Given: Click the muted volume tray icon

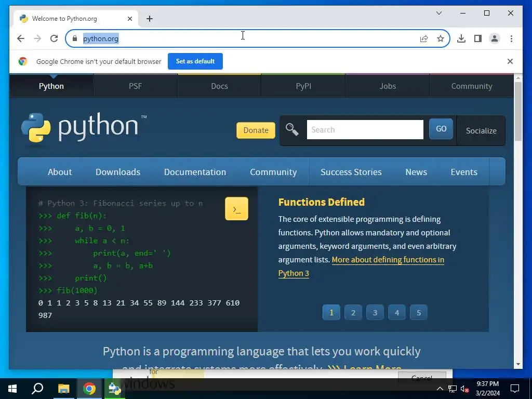Looking at the screenshot, I should [464, 389].
